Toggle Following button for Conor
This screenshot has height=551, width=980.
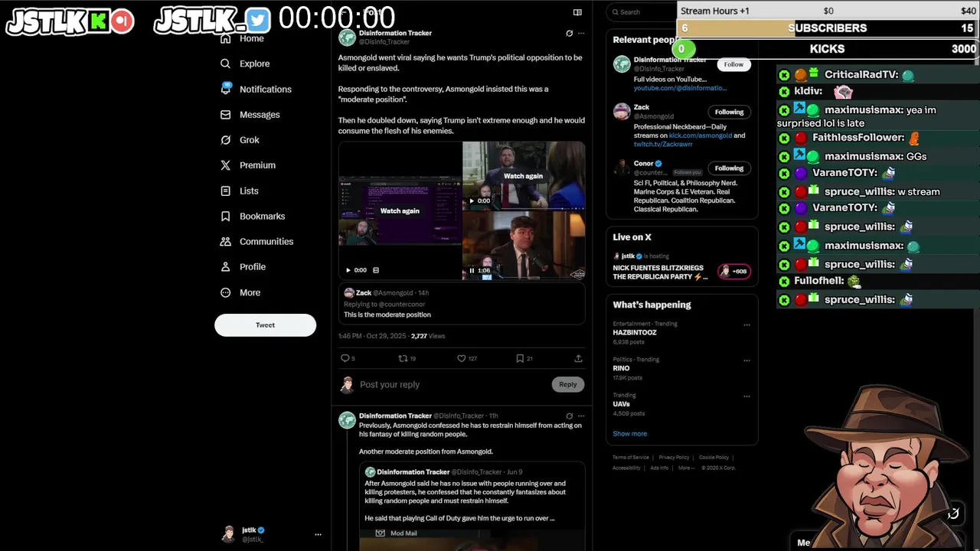729,168
